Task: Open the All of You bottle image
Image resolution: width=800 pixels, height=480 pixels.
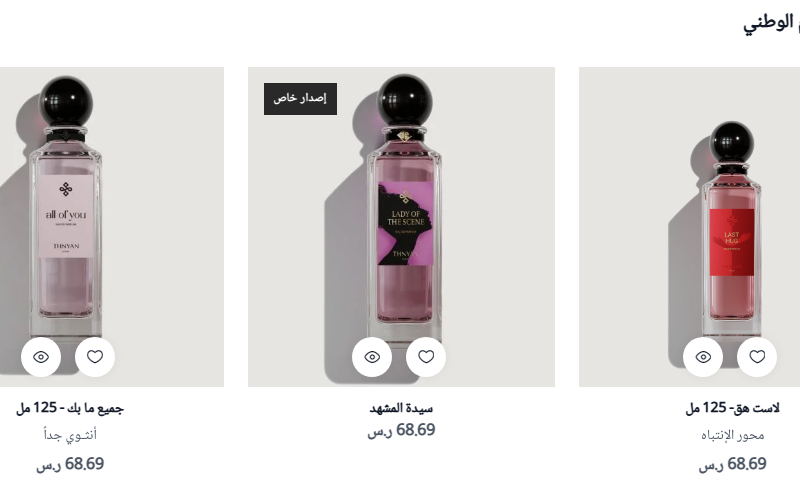Action: [112, 226]
